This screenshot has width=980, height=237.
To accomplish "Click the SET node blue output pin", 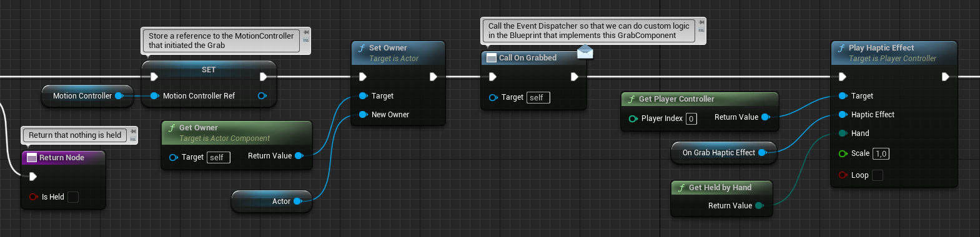I will (x=262, y=95).
